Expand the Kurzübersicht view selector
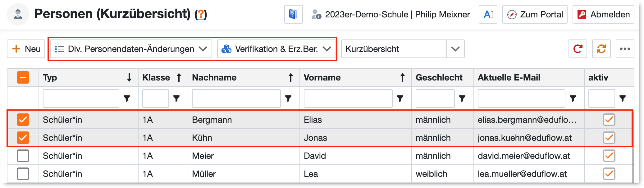The width and height of the screenshot is (644, 188). (455, 49)
